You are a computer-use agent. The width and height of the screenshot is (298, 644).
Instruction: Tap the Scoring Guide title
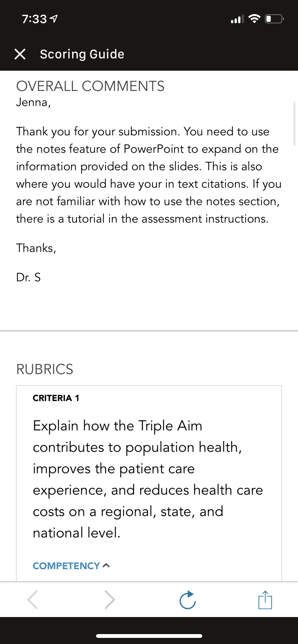(82, 54)
